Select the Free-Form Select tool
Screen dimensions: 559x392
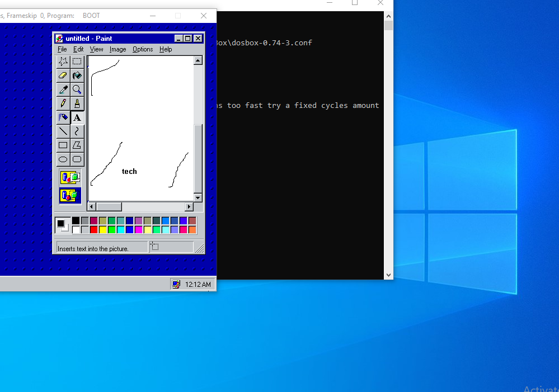(63, 62)
